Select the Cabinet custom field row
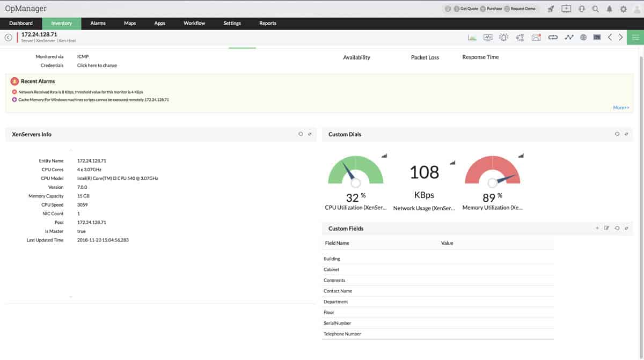 [x=437, y=270]
